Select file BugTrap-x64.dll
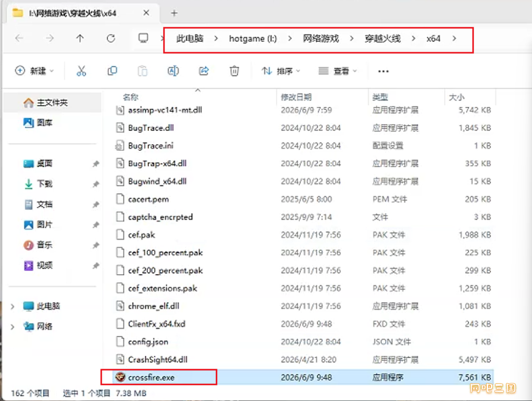532x401 pixels. coord(157,163)
